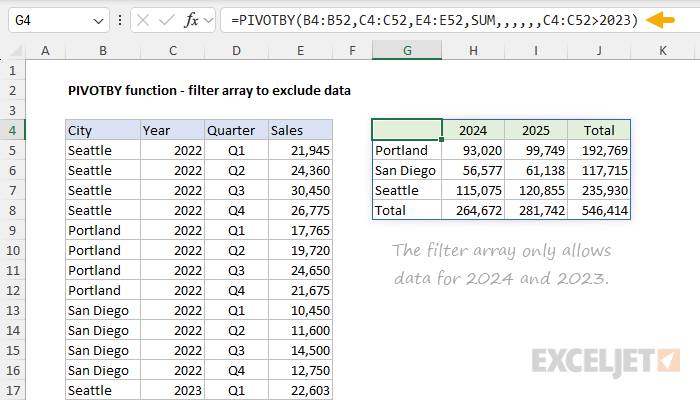The image size is (700, 400).
Task: Select row 17 header
Action: [12, 391]
